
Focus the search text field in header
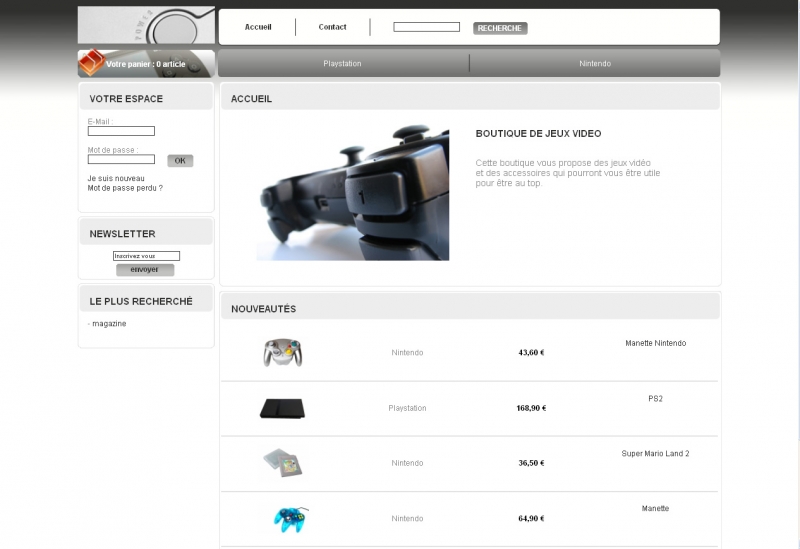pyautogui.click(x=426, y=27)
